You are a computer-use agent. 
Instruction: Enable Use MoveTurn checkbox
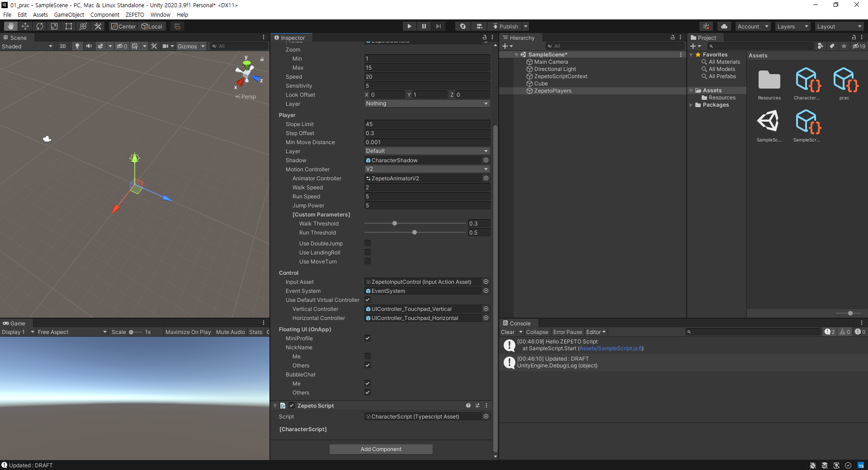(368, 261)
